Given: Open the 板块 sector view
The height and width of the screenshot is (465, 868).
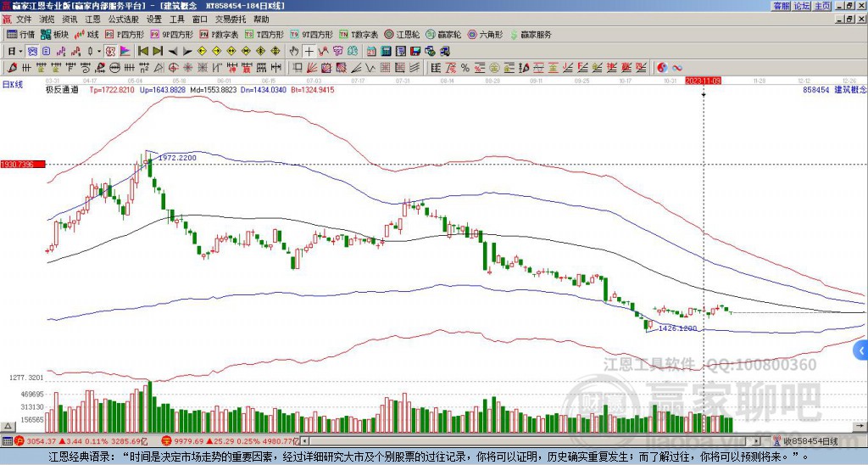Looking at the screenshot, I should tap(55, 34).
